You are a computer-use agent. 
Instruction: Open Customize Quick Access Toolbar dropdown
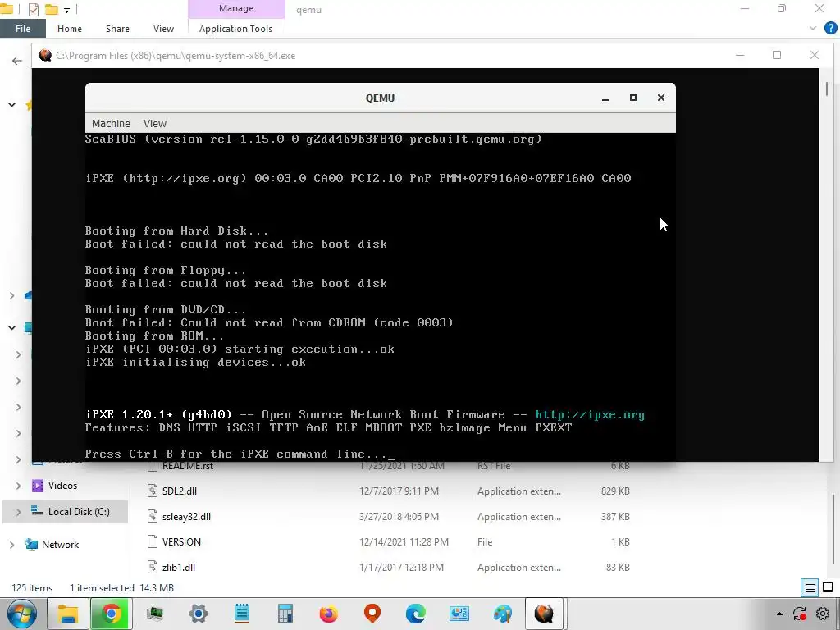(x=66, y=10)
